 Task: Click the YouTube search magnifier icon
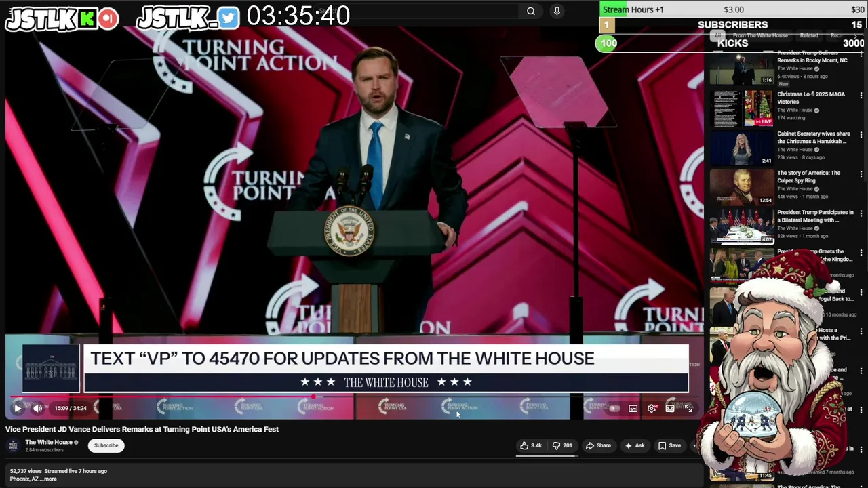coord(531,11)
